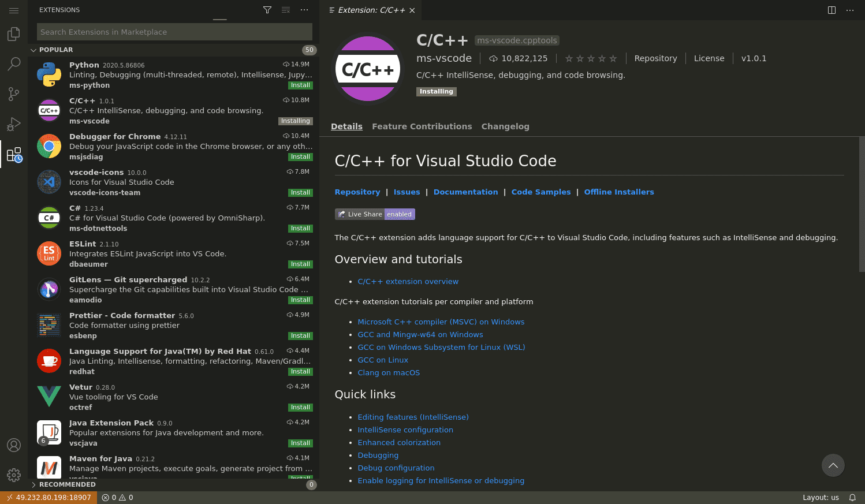Viewport: 865px width, 504px height.
Task: Install the C# extension
Action: point(300,229)
